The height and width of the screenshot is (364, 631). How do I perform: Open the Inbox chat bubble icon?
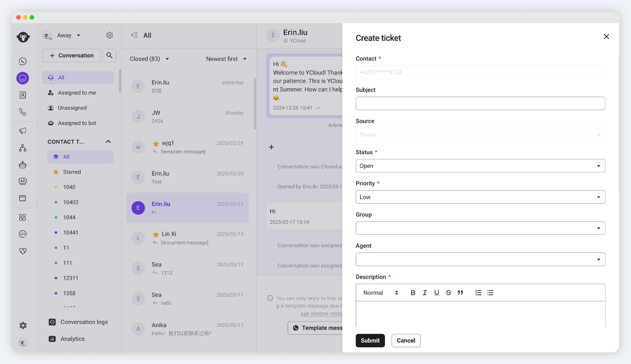tap(23, 78)
